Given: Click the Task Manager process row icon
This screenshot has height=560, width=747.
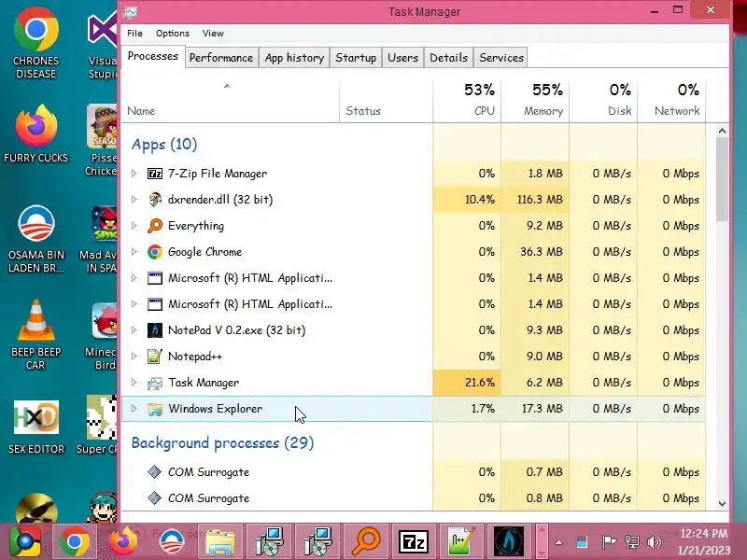Looking at the screenshot, I should coord(155,383).
